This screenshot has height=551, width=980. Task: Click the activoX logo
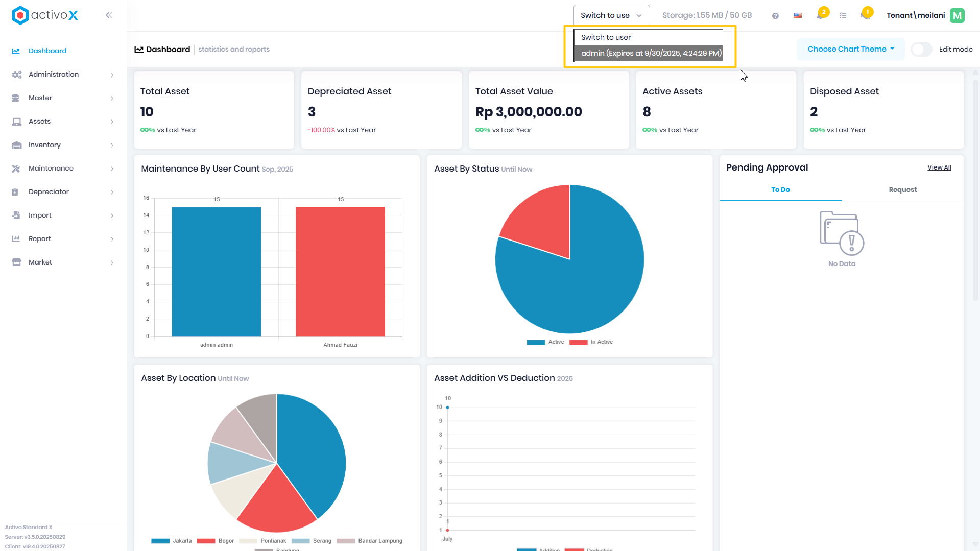(x=45, y=15)
